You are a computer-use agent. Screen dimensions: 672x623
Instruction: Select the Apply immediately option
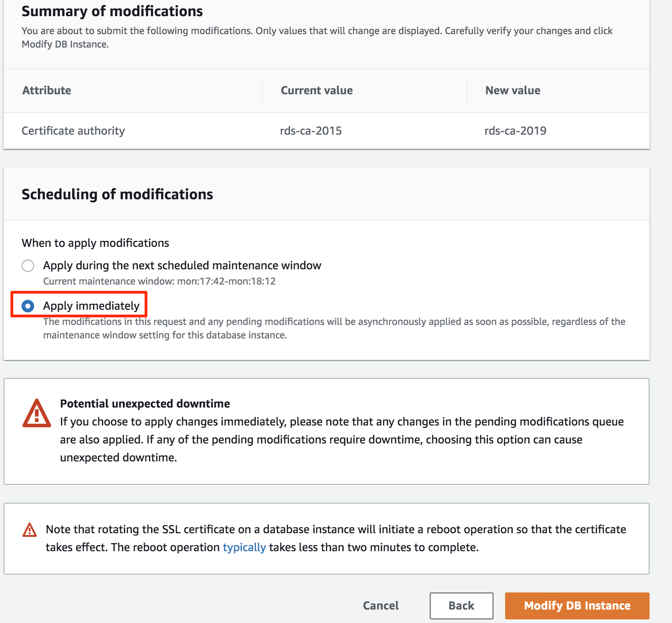coord(28,306)
